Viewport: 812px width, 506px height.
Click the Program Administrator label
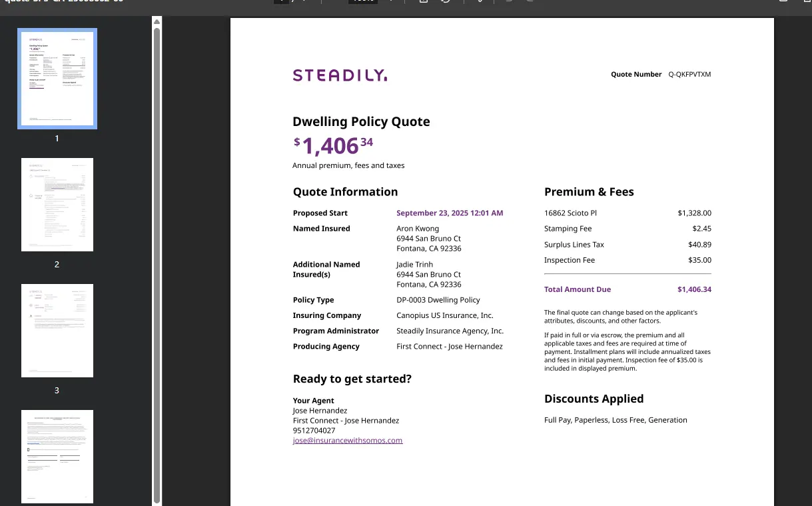point(336,331)
